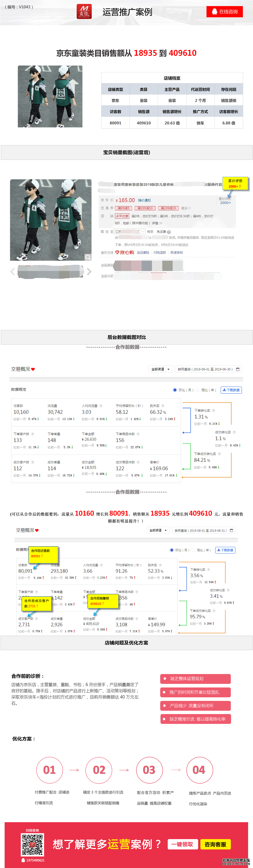Click the 缺乏精准引流 难以提高转化率 red bar

tap(195, 719)
